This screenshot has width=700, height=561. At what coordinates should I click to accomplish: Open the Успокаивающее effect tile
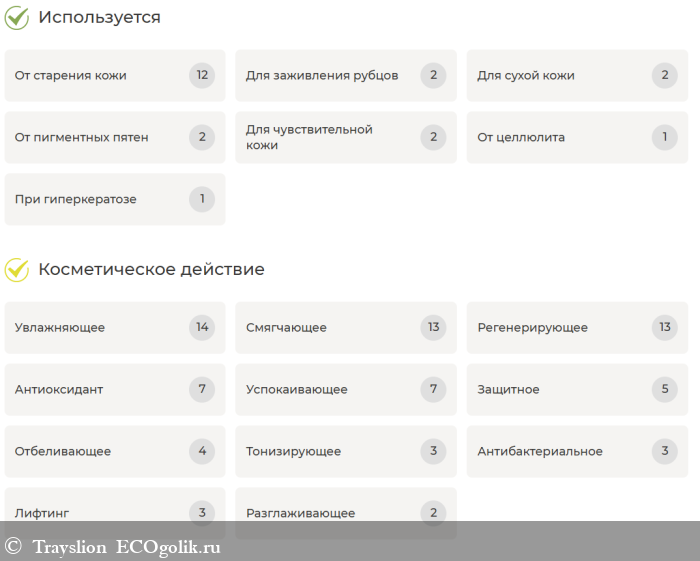pyautogui.click(x=297, y=390)
